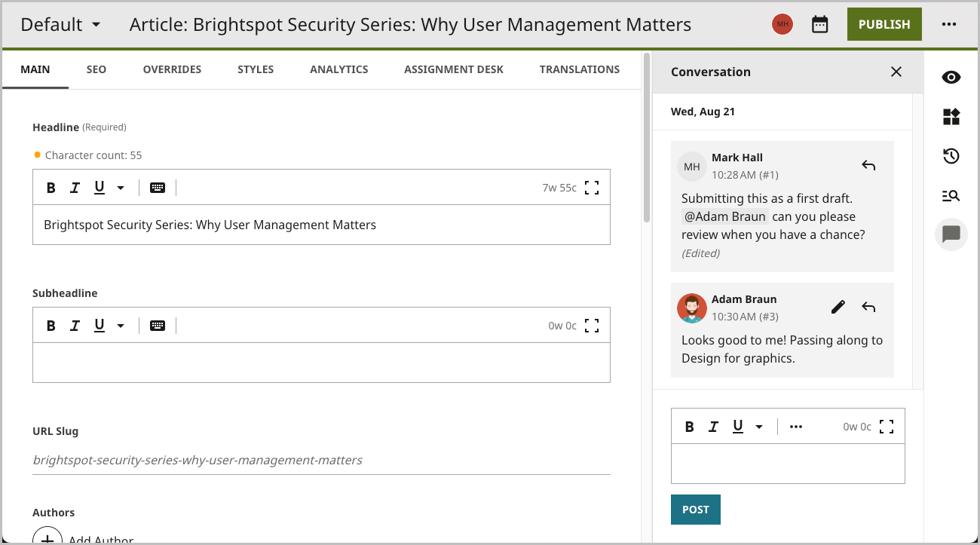This screenshot has height=545, width=980.
Task: Click into the Headline text field
Action: point(321,225)
